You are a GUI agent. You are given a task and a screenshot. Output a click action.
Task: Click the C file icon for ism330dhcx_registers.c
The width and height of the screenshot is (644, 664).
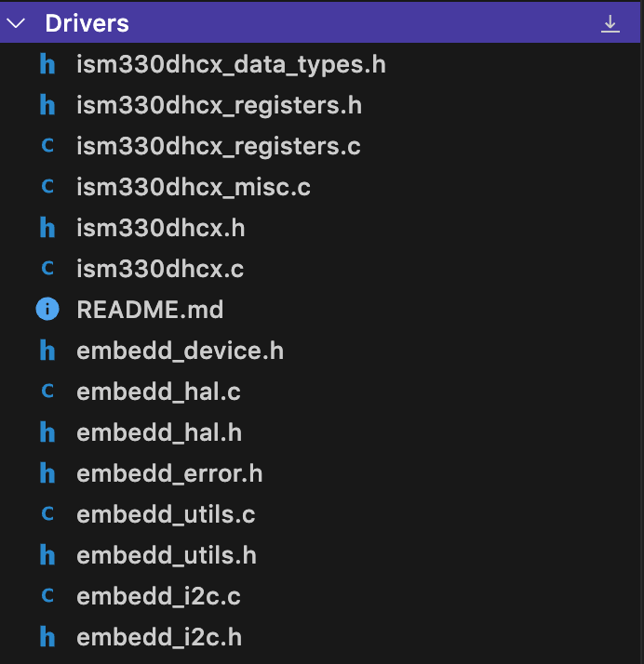(x=47, y=146)
